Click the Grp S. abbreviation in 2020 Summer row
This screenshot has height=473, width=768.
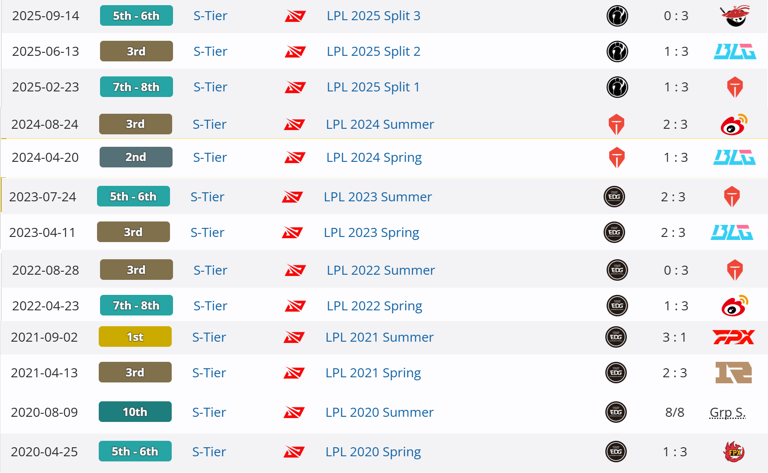727,412
